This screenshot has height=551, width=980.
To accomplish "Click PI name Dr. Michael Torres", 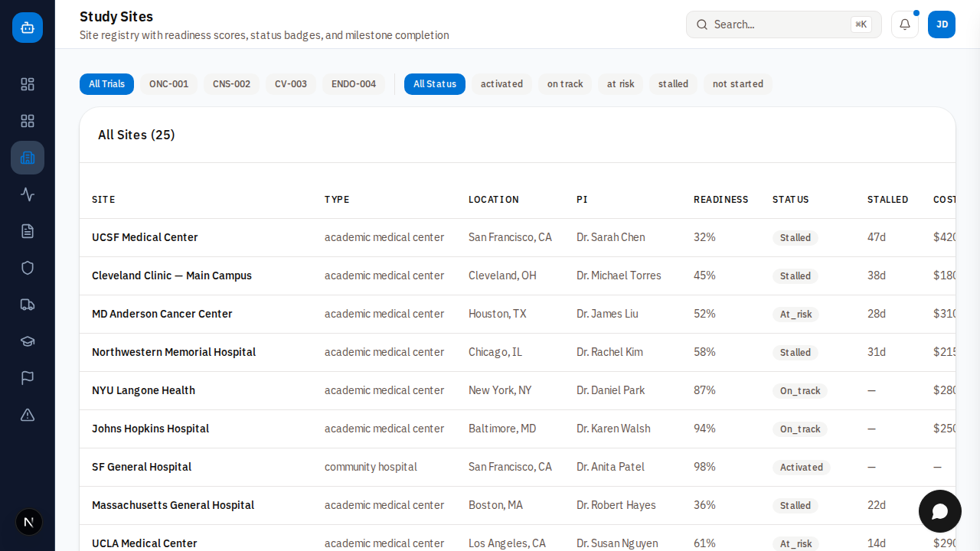I will point(619,275).
